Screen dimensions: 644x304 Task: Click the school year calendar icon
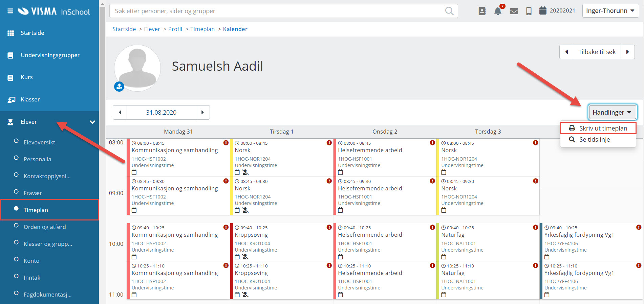point(543,11)
